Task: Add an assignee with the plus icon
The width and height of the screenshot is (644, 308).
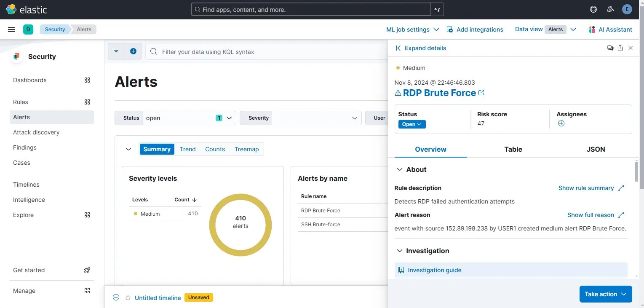Action: [x=561, y=123]
